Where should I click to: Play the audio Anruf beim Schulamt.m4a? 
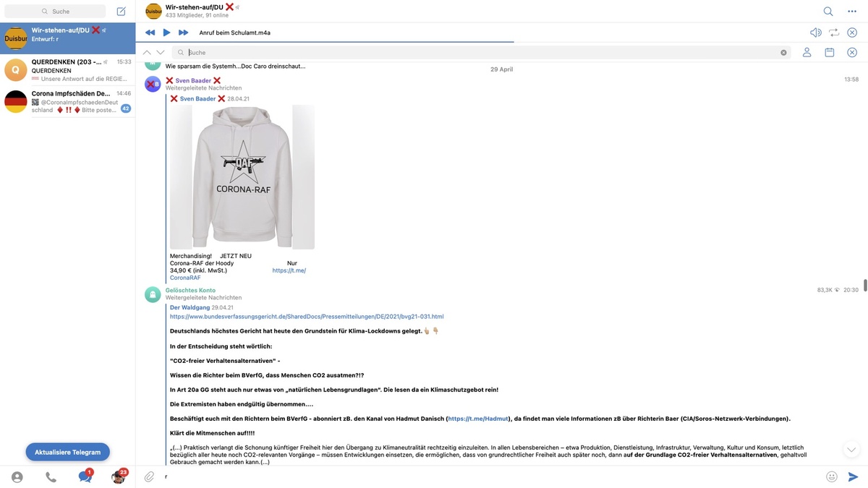166,33
